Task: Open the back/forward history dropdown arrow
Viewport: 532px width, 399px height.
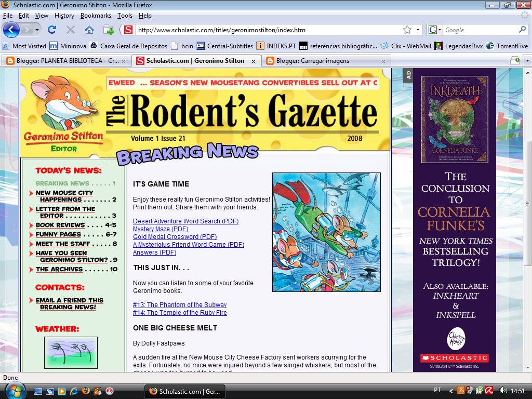Action: [x=37, y=30]
